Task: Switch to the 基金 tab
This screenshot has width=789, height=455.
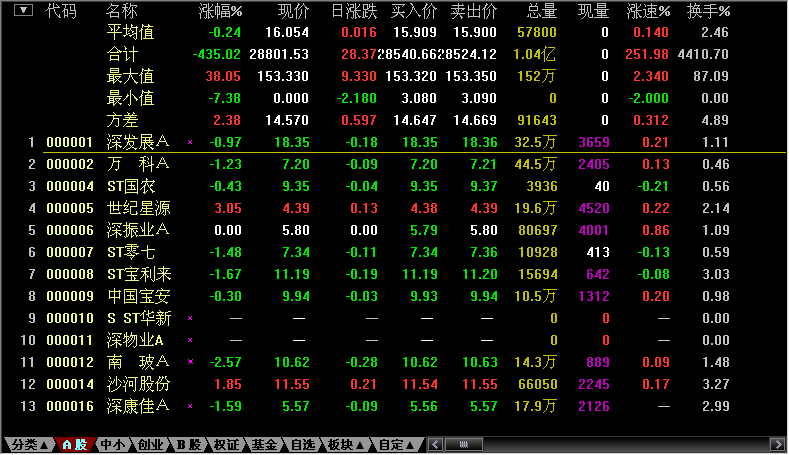Action: coord(264,445)
